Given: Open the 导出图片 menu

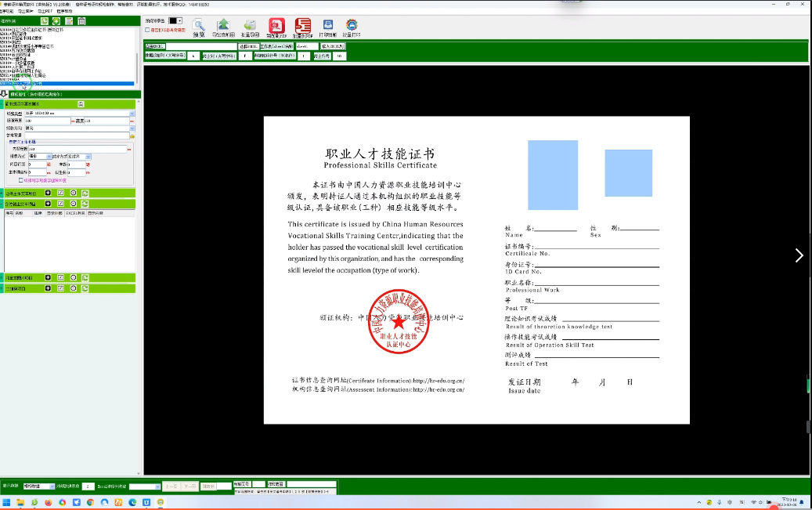Looking at the screenshot, I should coord(25,11).
